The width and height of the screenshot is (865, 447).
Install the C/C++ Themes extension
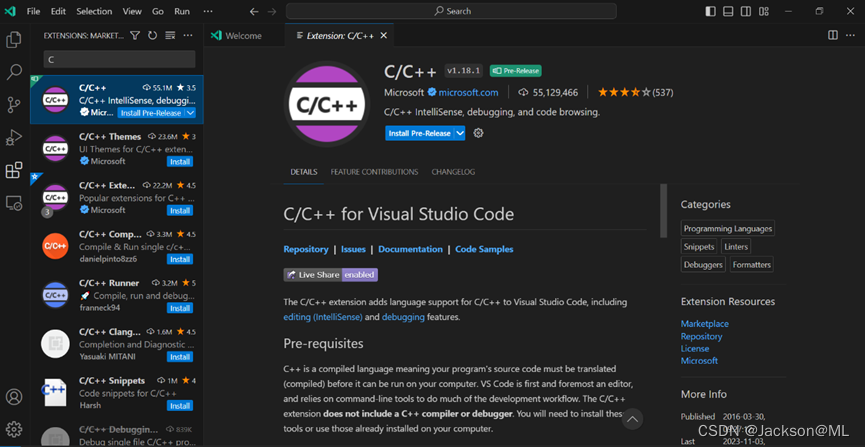pos(180,162)
